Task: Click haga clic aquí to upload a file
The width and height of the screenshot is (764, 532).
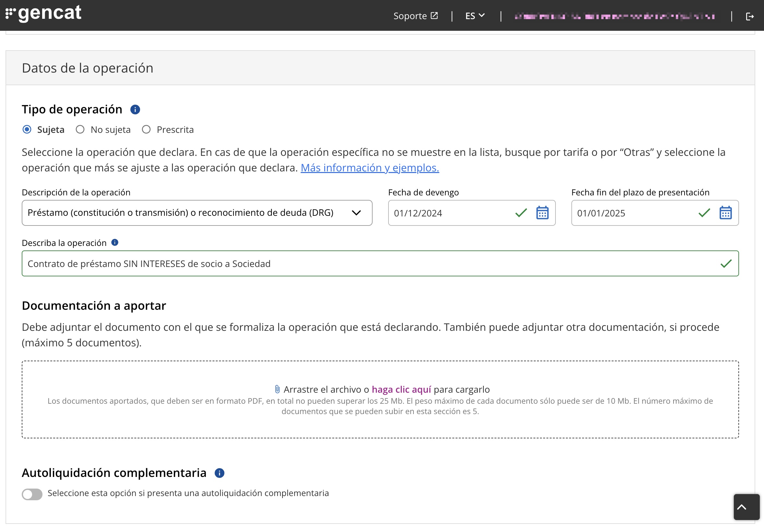Action: (401, 389)
